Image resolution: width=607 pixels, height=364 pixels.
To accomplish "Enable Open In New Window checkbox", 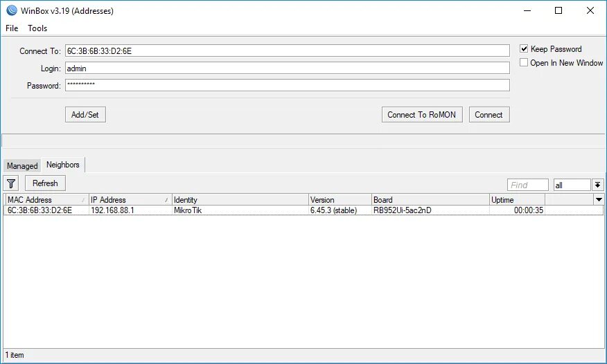I will (x=524, y=62).
